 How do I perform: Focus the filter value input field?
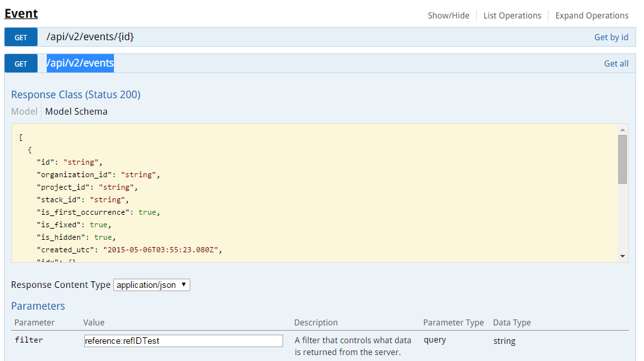tap(184, 341)
